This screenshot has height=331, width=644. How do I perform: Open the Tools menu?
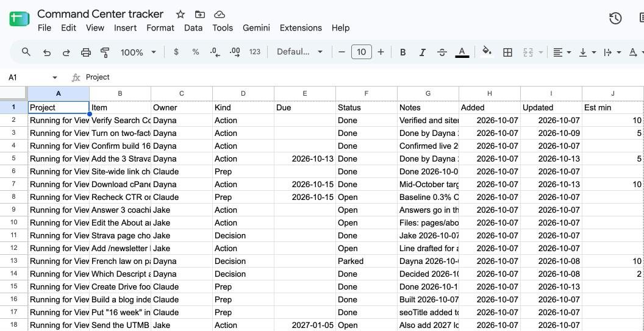click(223, 28)
